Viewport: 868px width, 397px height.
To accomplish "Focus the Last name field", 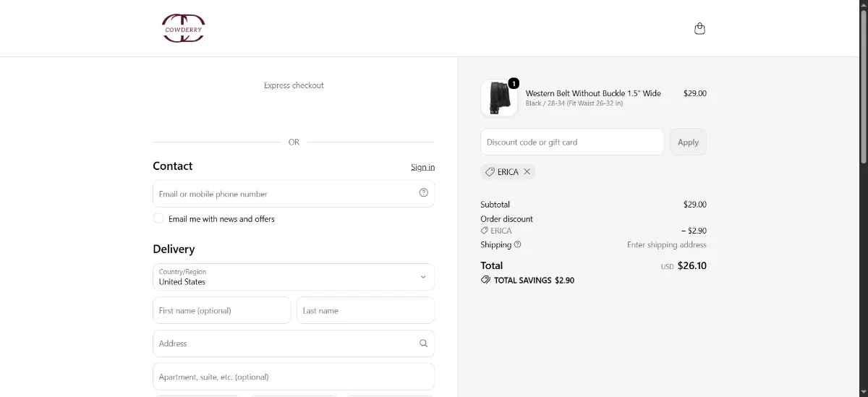I will tap(365, 310).
